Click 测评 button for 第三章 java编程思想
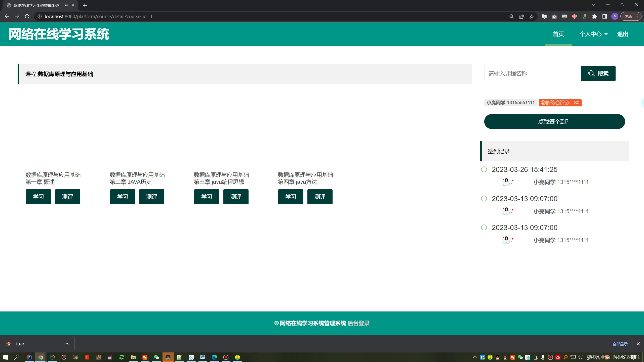 236,197
